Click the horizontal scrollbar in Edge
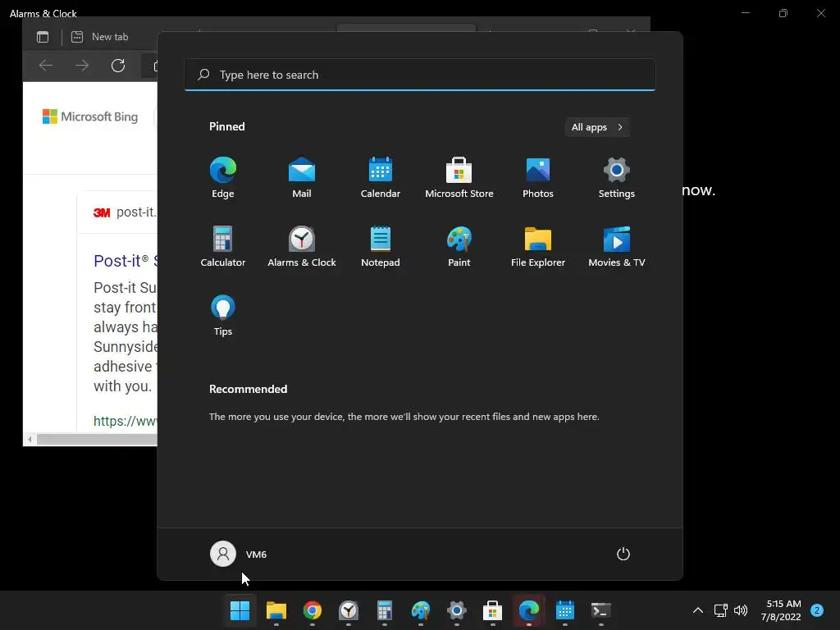Image resolution: width=840 pixels, height=630 pixels. click(97, 440)
